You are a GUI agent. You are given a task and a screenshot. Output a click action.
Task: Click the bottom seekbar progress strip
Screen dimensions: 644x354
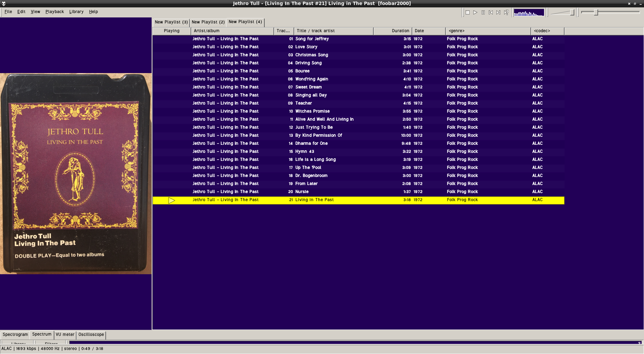point(356,343)
